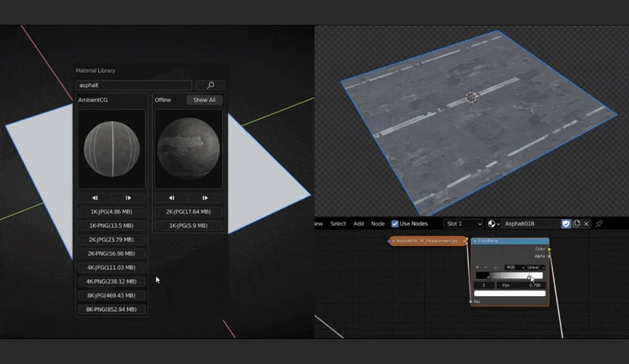Viewport: 629px width, 364px height.
Task: Toggle the Use Nodes checkbox
Action: click(x=395, y=223)
